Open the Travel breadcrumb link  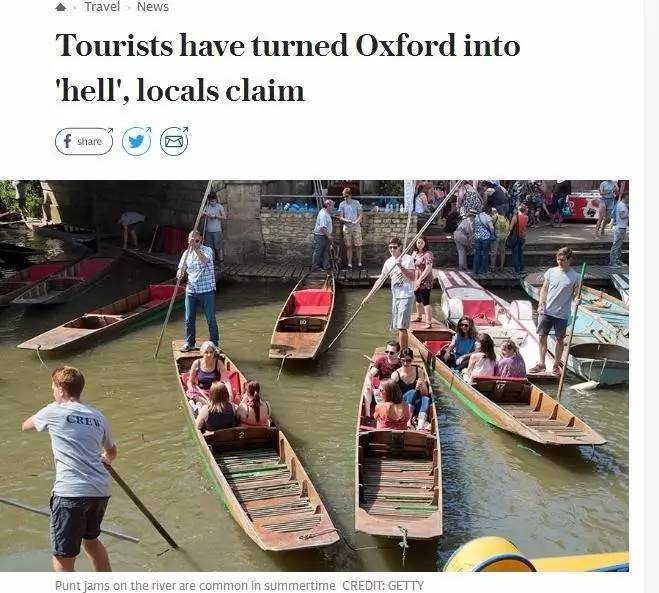coord(102,7)
